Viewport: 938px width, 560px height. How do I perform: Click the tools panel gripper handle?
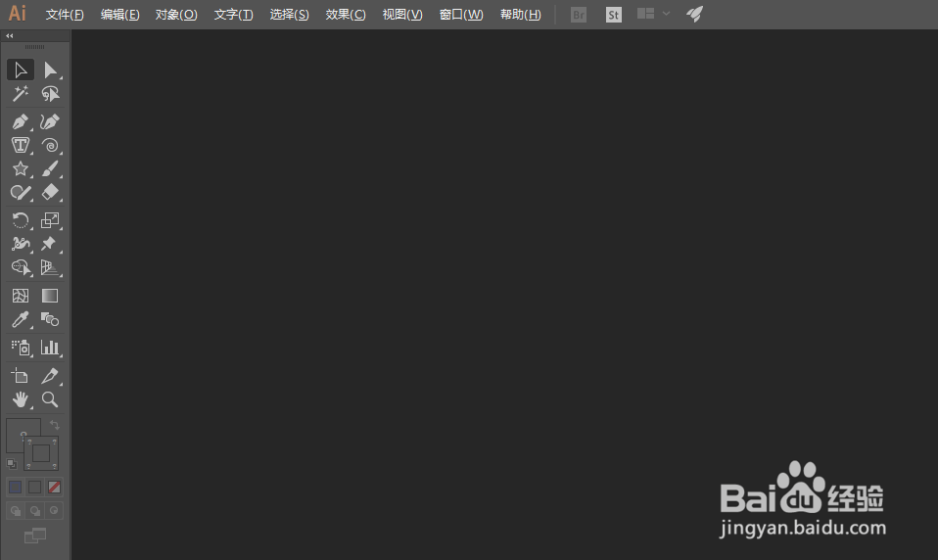34,47
